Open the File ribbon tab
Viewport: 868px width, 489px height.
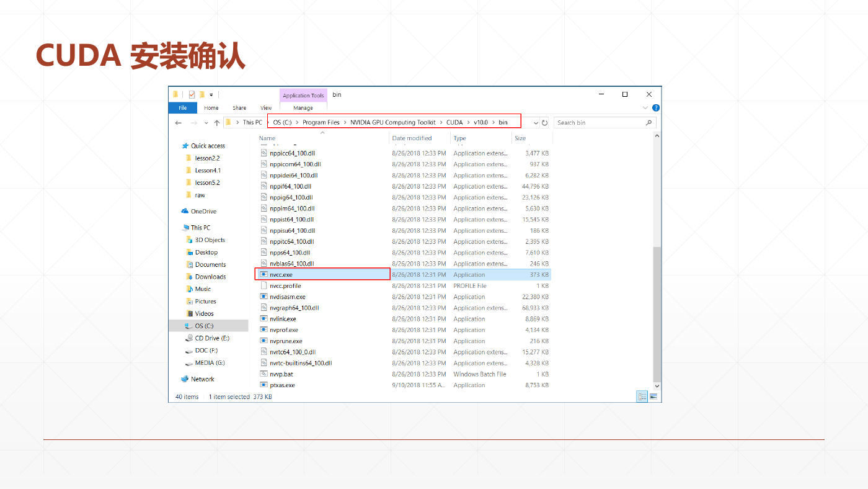pyautogui.click(x=183, y=108)
